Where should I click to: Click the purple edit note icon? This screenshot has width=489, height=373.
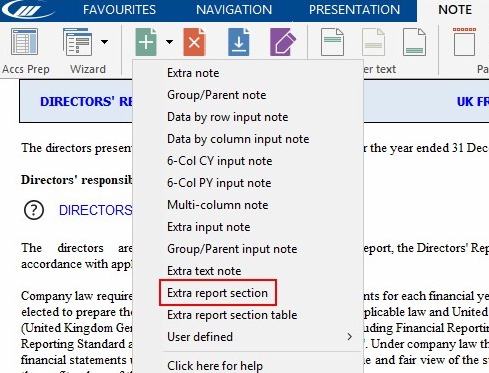(283, 42)
